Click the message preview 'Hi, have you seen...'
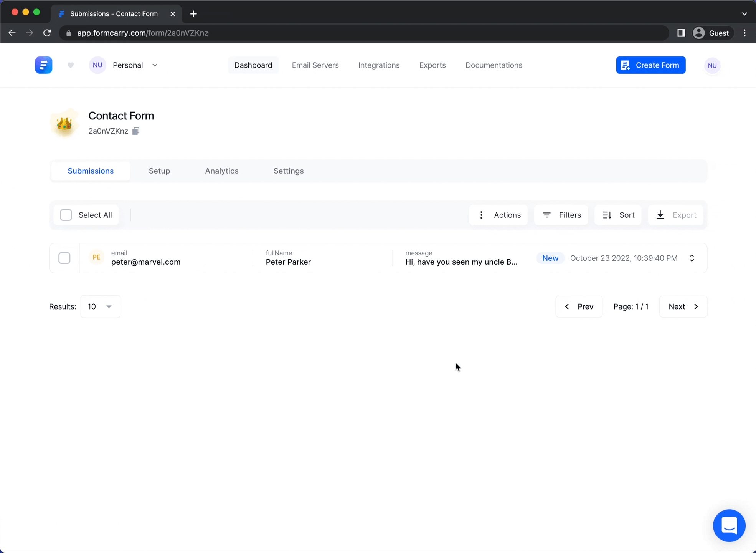This screenshot has width=756, height=553. (461, 262)
